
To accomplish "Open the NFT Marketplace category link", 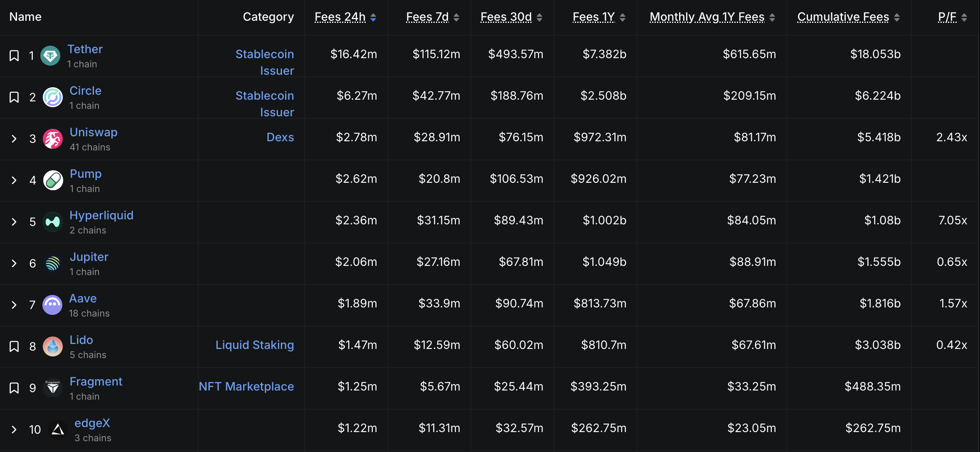I will pos(246,386).
